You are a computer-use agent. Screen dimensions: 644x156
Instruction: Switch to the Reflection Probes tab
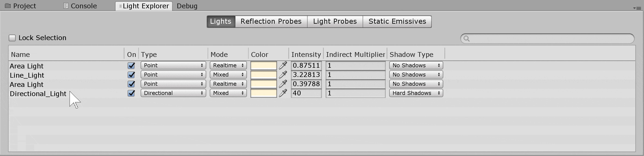pos(271,21)
